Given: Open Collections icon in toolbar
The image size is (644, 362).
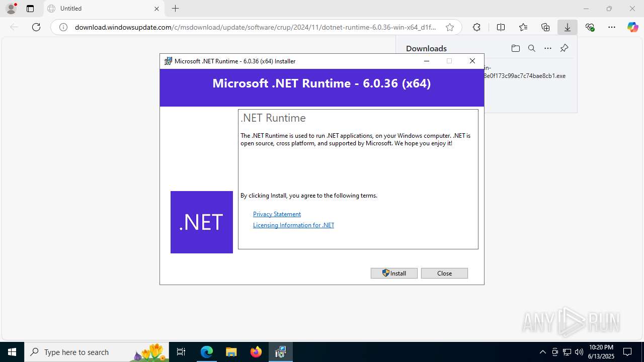Looking at the screenshot, I should pos(545,27).
